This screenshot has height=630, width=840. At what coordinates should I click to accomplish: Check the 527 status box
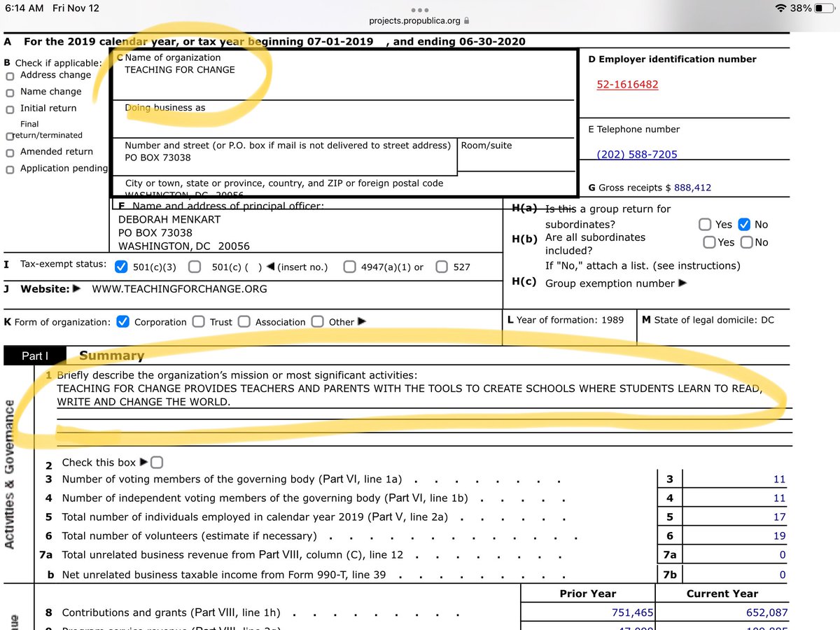442,267
